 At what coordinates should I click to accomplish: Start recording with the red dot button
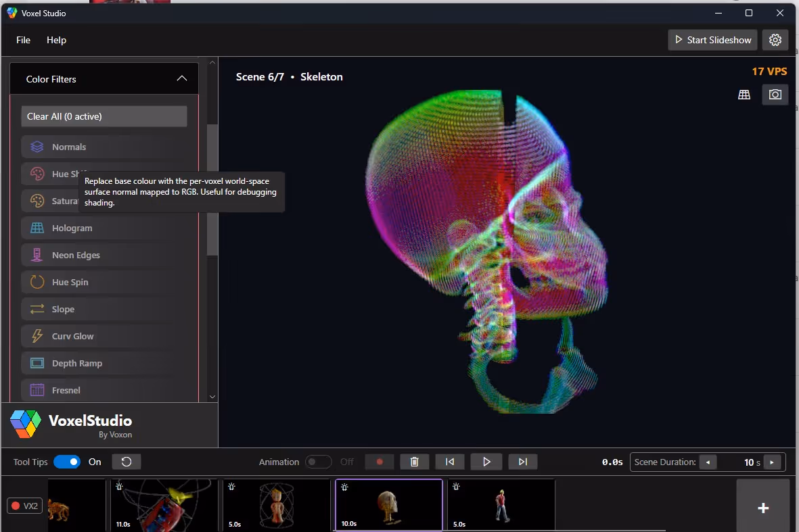(380, 462)
